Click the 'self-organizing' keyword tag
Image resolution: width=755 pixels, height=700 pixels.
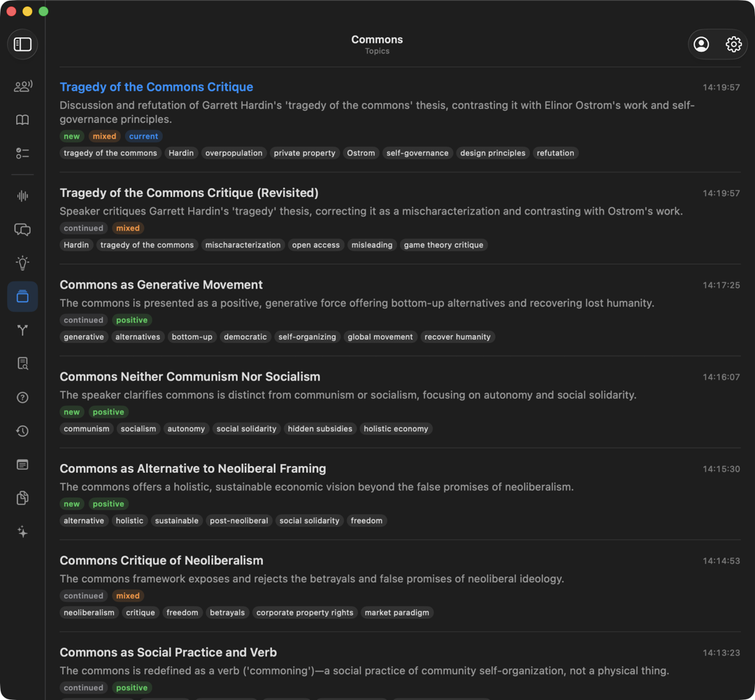click(307, 337)
